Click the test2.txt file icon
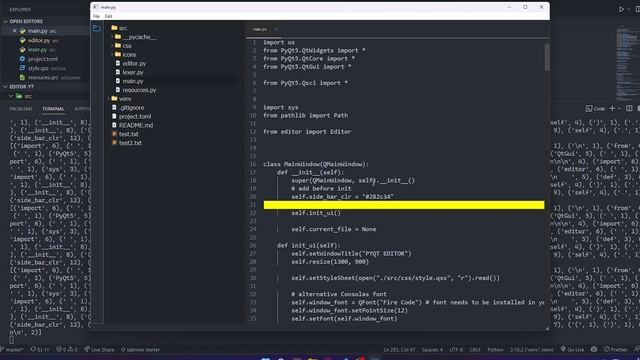This screenshot has width=640, height=360. [114, 143]
